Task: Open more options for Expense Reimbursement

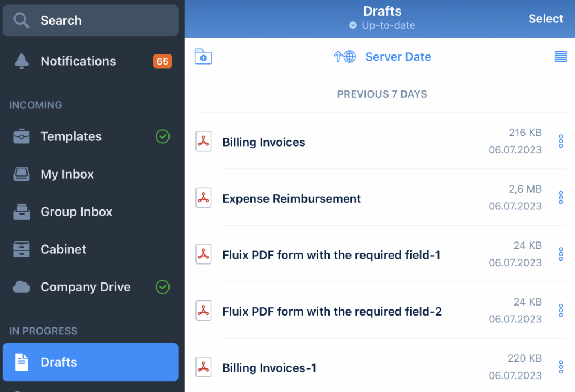Action: pyautogui.click(x=560, y=198)
